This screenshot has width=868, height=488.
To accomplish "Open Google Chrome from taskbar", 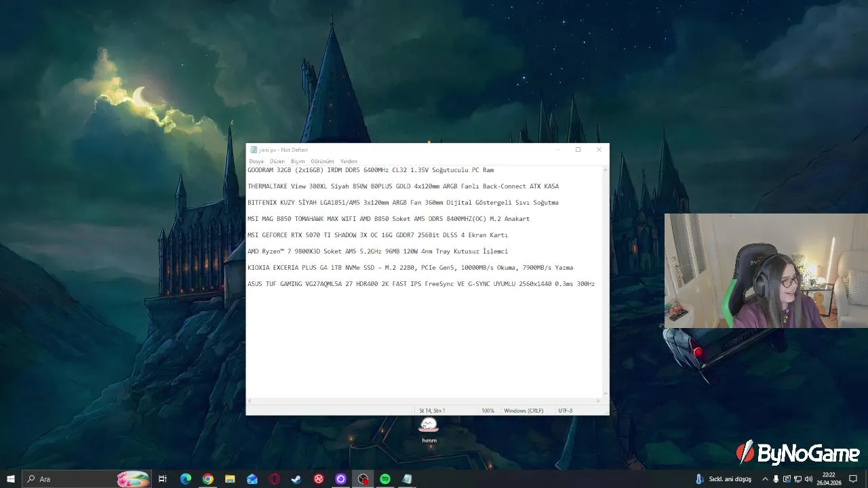I will [x=208, y=479].
